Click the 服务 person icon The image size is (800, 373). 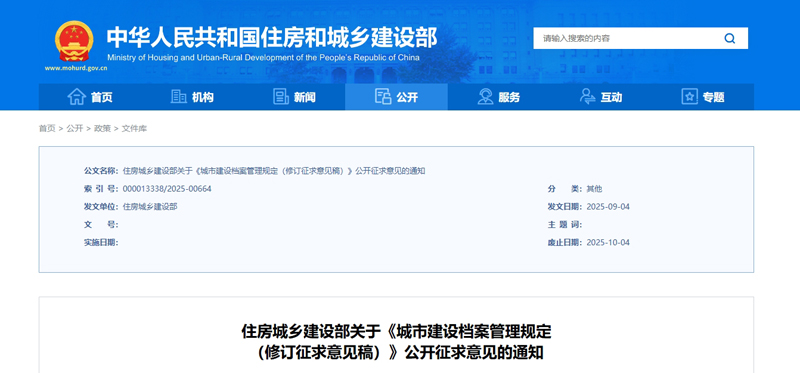pyautogui.click(x=485, y=96)
